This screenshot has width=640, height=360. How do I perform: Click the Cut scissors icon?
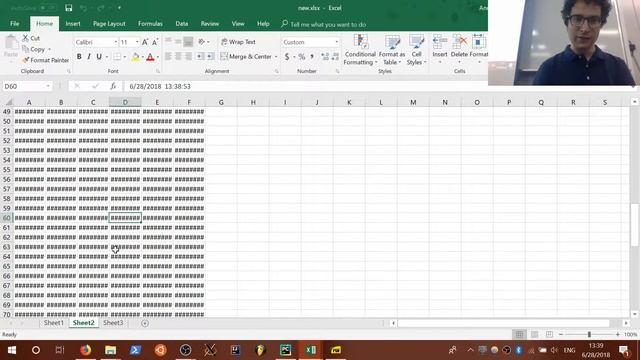click(x=26, y=38)
